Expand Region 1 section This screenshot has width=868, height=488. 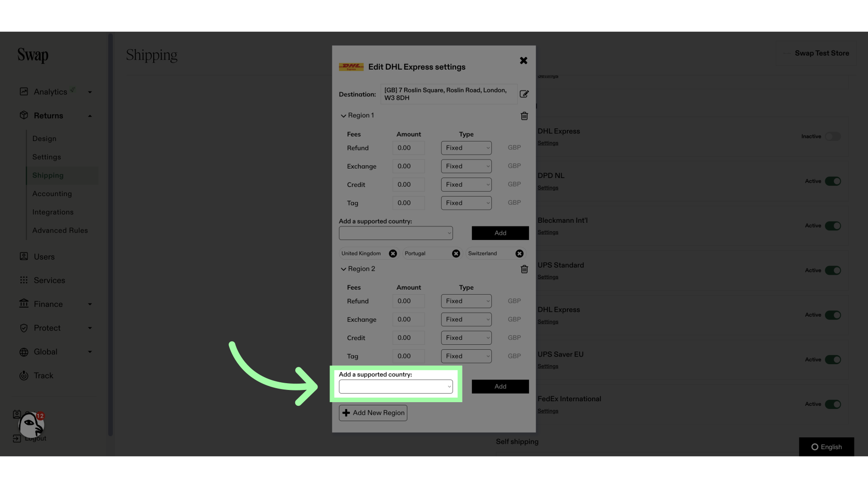pos(344,116)
